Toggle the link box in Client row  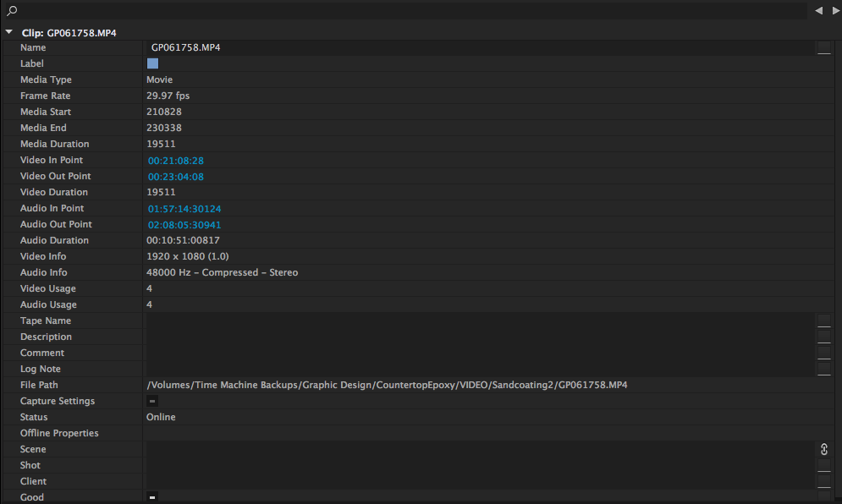[x=823, y=481]
